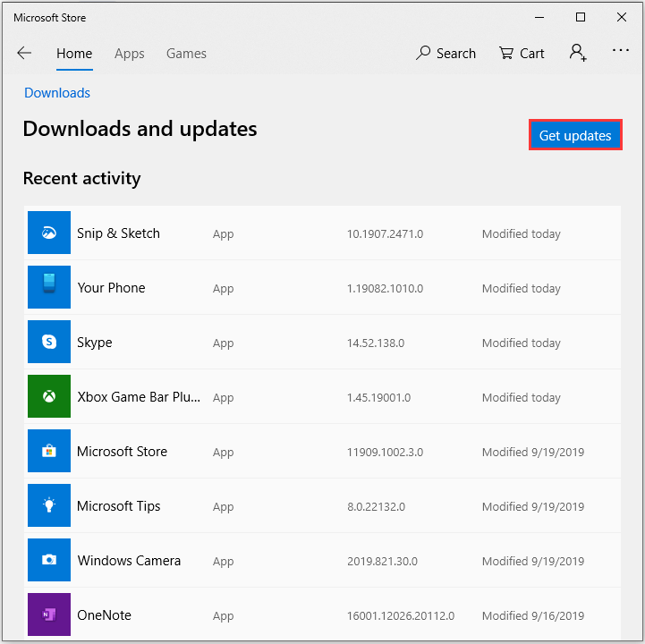Click version 2019.821.30.0
This screenshot has height=644, width=645.
[x=382, y=562]
